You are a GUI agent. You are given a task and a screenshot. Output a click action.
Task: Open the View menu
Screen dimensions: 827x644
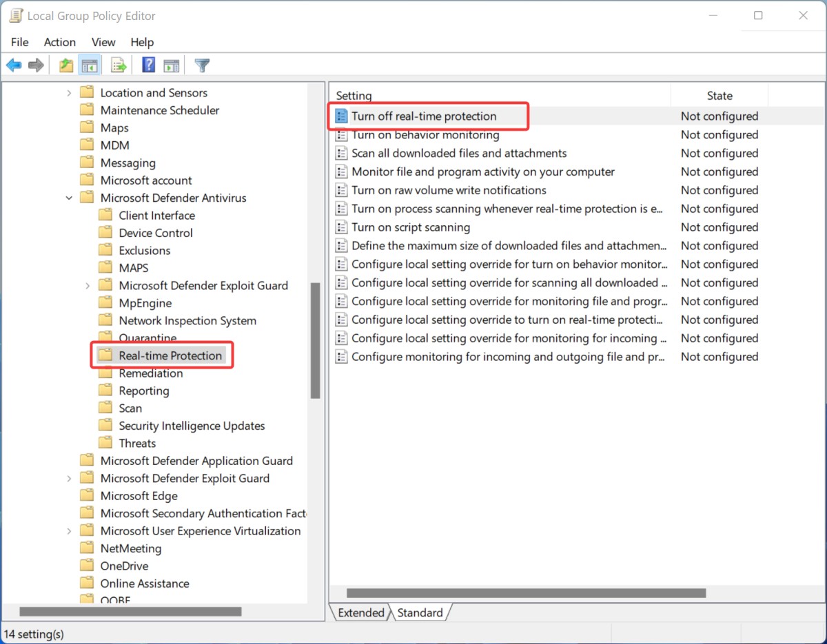coord(103,42)
